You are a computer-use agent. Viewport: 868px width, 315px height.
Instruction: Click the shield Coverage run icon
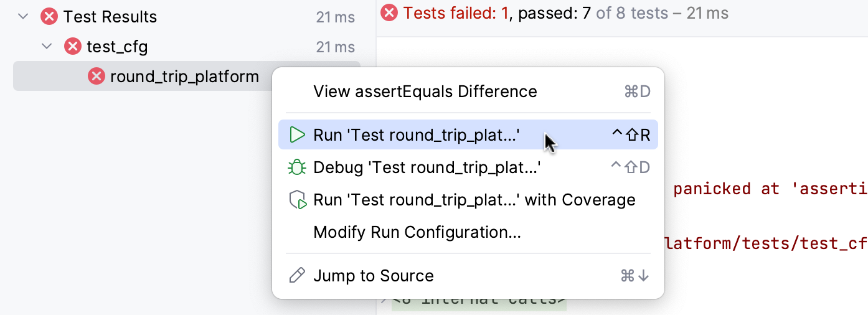pos(298,200)
